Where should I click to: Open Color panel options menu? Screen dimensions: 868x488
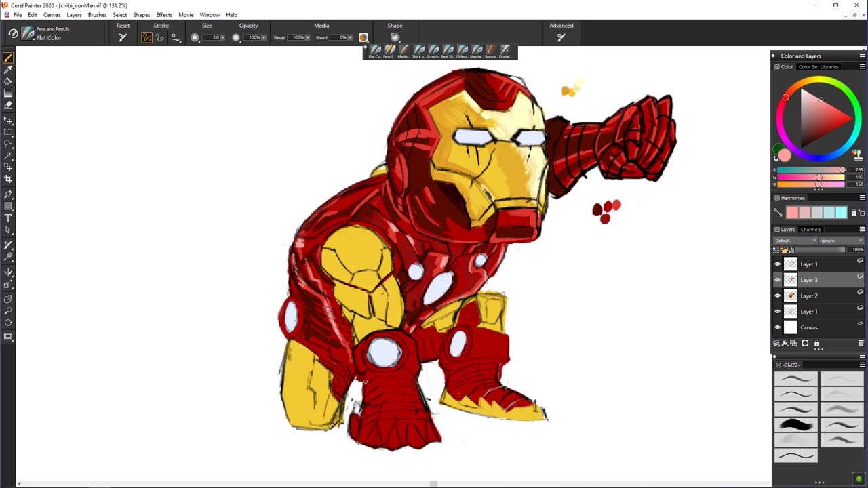tap(862, 66)
